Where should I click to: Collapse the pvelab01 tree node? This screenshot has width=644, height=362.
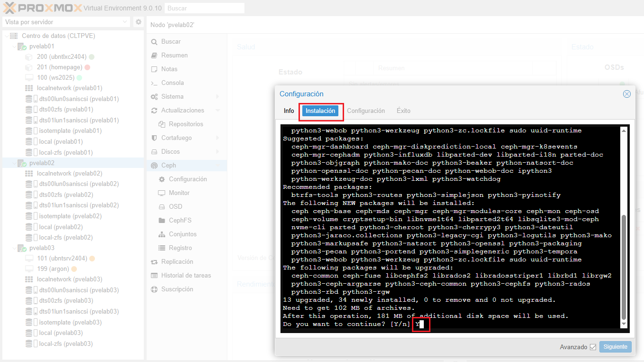(14, 46)
